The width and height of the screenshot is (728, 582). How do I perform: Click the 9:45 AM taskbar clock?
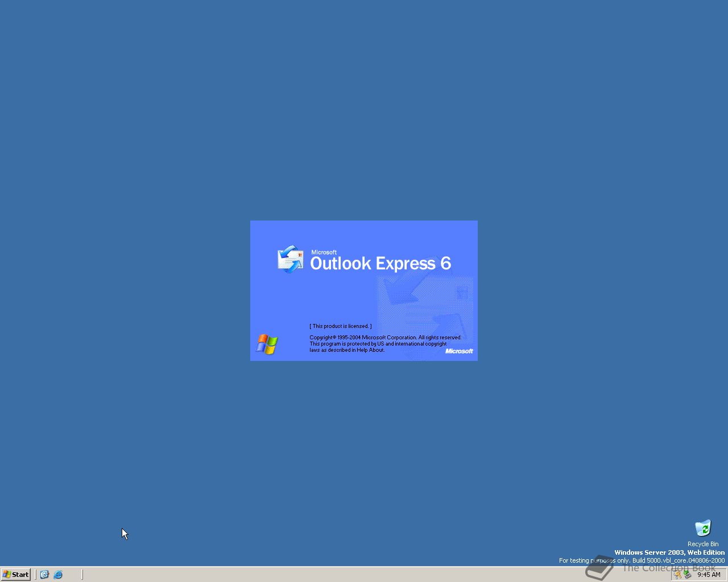709,575
